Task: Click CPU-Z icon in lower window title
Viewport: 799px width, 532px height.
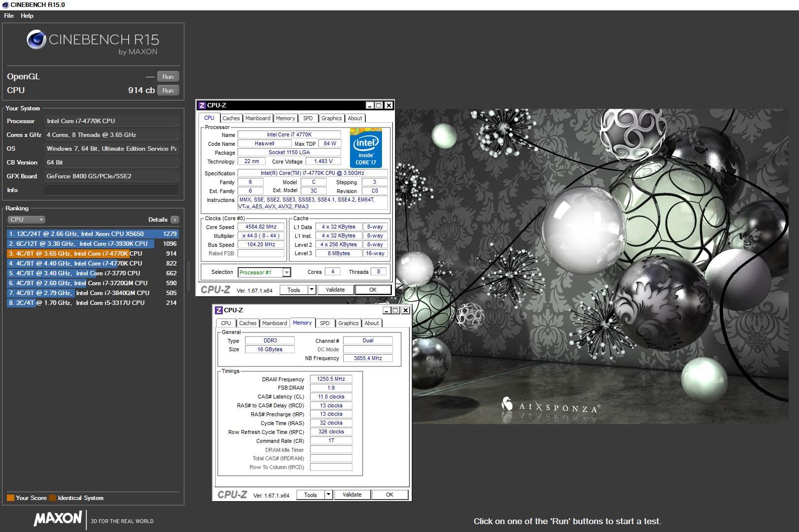Action: [x=218, y=310]
